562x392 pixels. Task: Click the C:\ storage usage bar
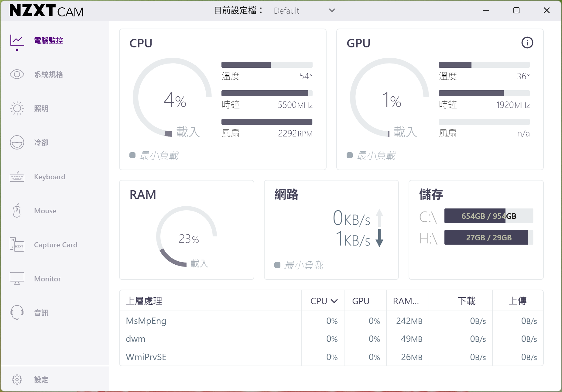(x=489, y=216)
